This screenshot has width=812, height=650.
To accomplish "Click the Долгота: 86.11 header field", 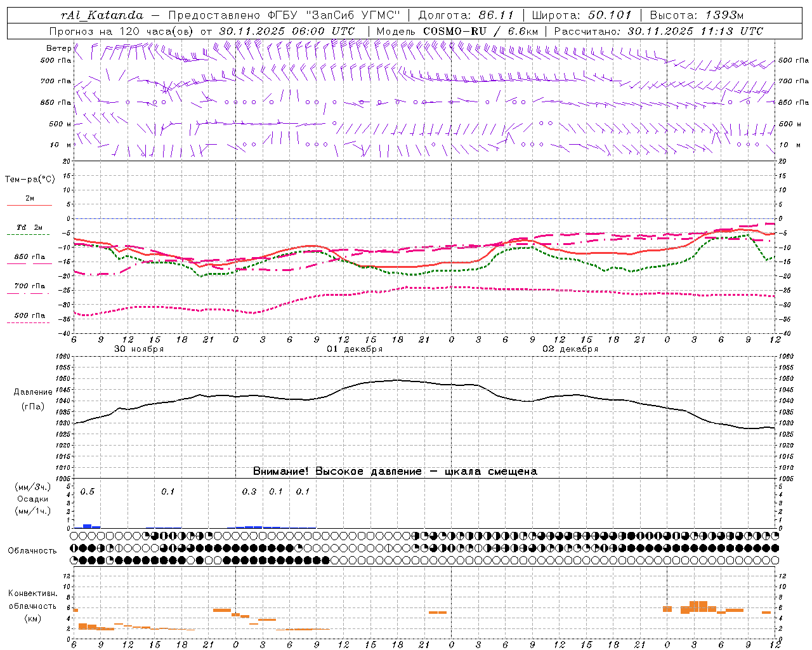I will pos(466,15).
